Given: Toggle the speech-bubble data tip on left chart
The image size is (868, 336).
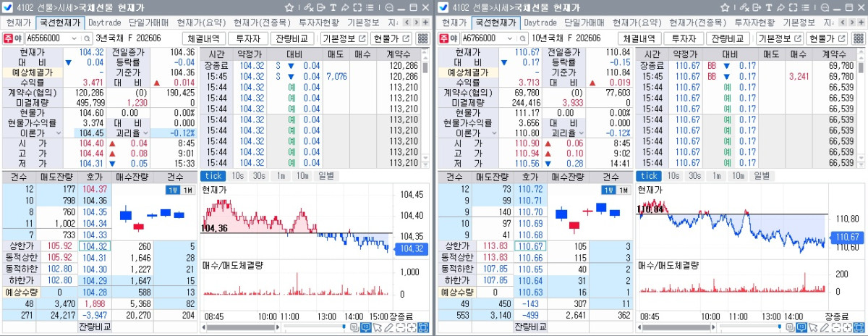Looking at the screenshot, I should 366,327.
